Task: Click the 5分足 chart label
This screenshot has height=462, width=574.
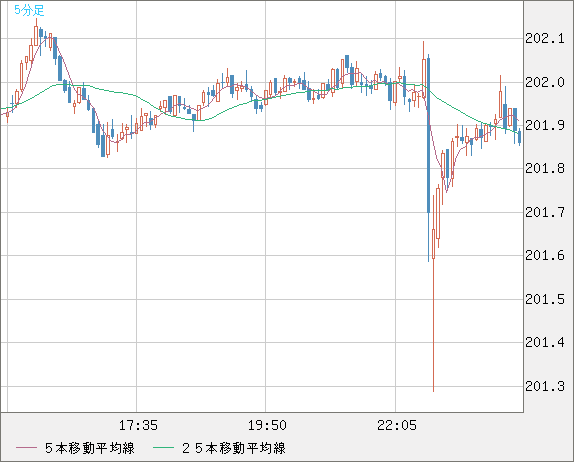Action: (x=29, y=10)
